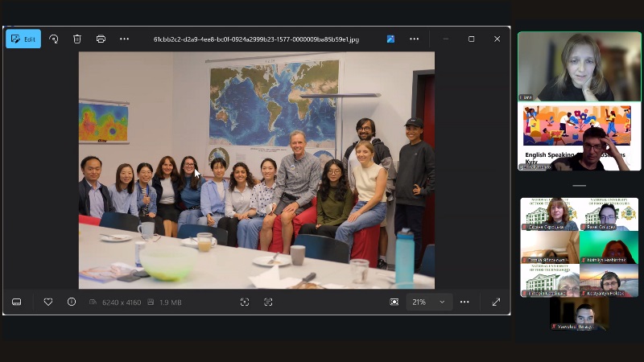Mark the photo as favorite with the heart

click(48, 302)
